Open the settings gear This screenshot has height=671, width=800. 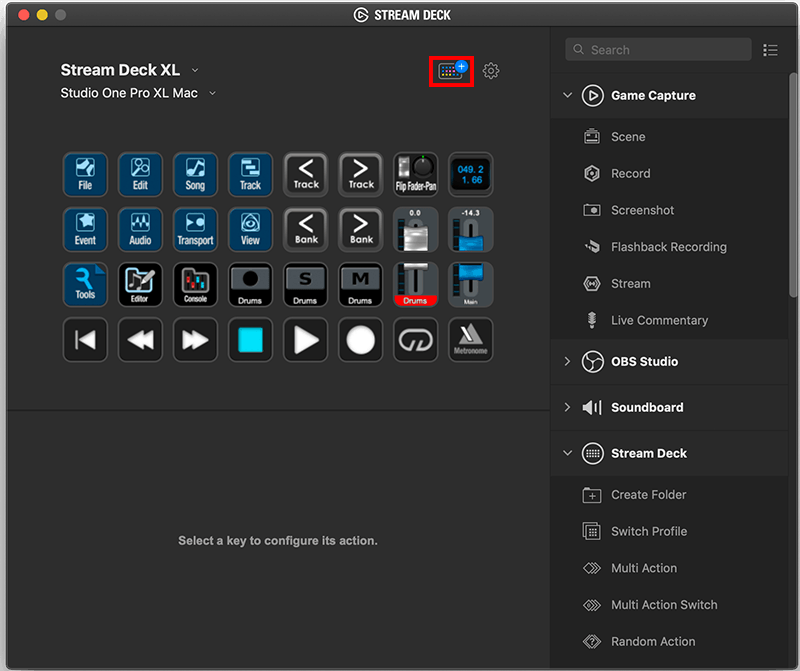tap(490, 70)
